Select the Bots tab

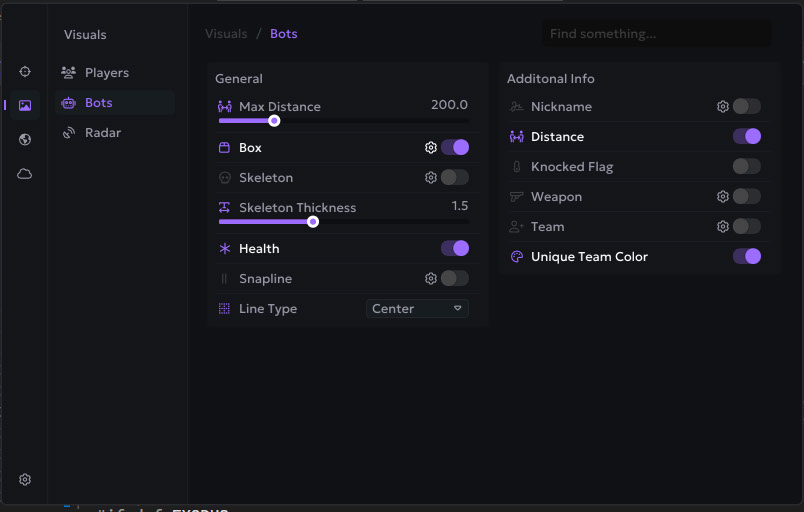point(98,103)
